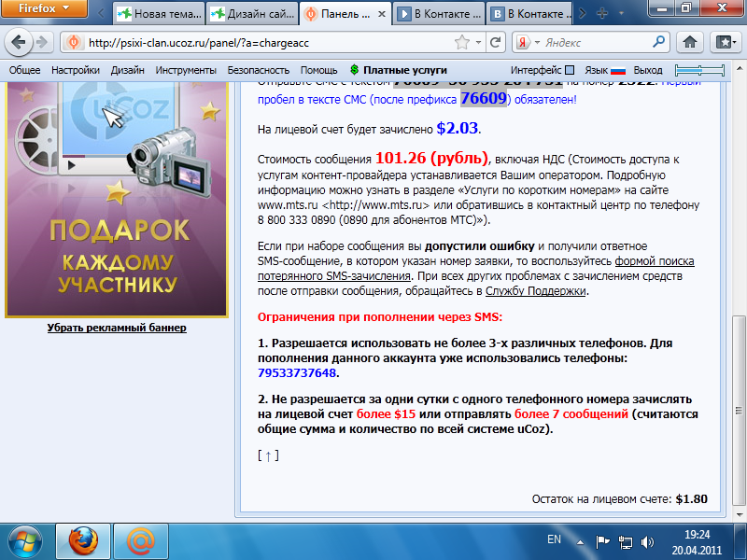Click 'Убрать рекламный баннер' link

pos(117,328)
